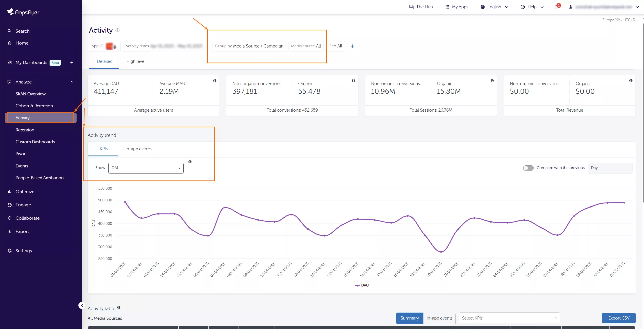Open Custom Dashboards

point(35,142)
